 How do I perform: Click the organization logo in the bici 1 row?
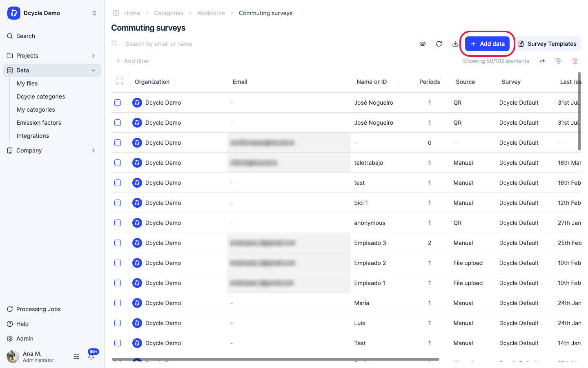pyautogui.click(x=137, y=203)
